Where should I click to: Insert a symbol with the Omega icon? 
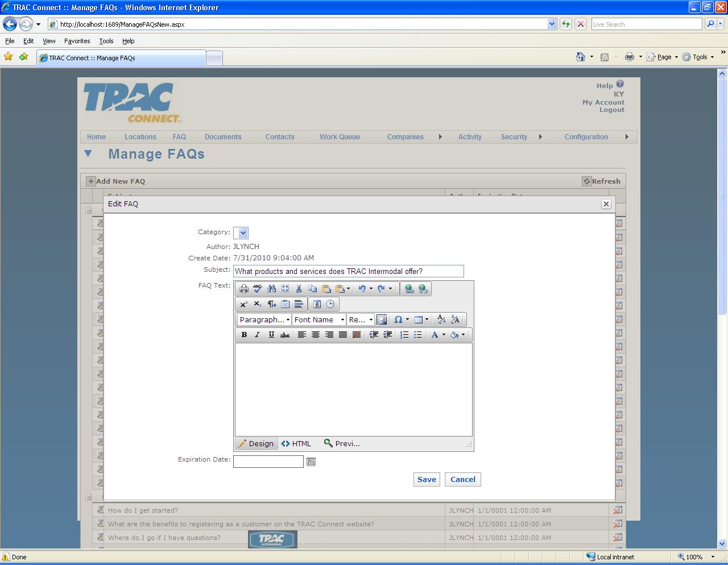coord(398,319)
